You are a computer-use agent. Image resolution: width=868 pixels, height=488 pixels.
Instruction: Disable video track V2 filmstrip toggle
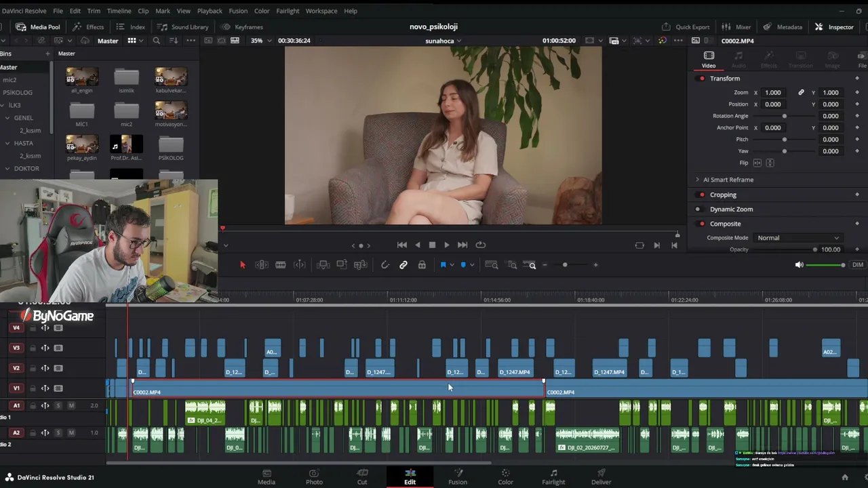(58, 368)
